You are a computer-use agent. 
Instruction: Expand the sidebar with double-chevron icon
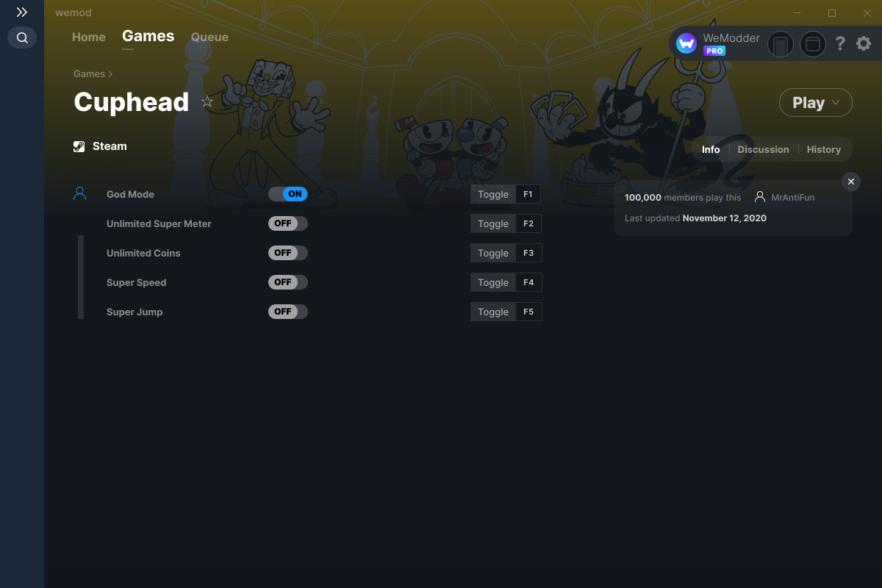point(22,12)
